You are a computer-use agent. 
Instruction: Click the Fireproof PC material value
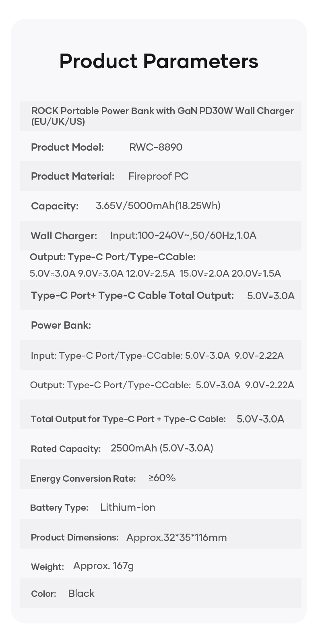pos(158,176)
